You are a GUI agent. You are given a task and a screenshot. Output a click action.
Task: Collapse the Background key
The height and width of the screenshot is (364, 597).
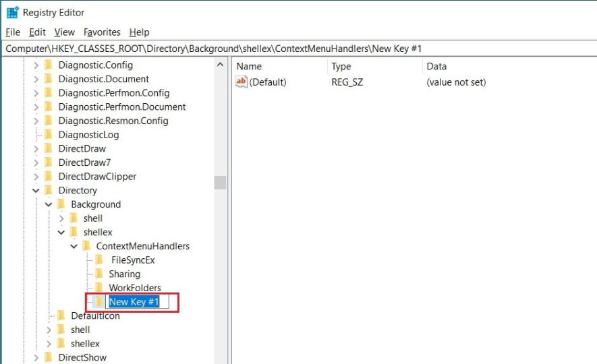49,205
